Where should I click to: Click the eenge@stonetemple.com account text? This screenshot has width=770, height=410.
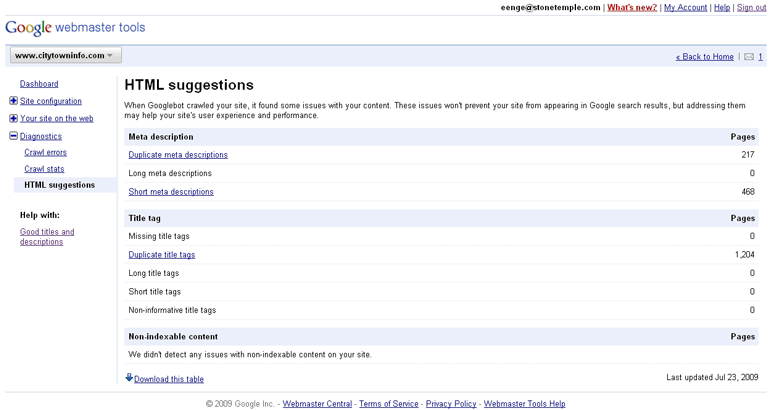click(550, 7)
